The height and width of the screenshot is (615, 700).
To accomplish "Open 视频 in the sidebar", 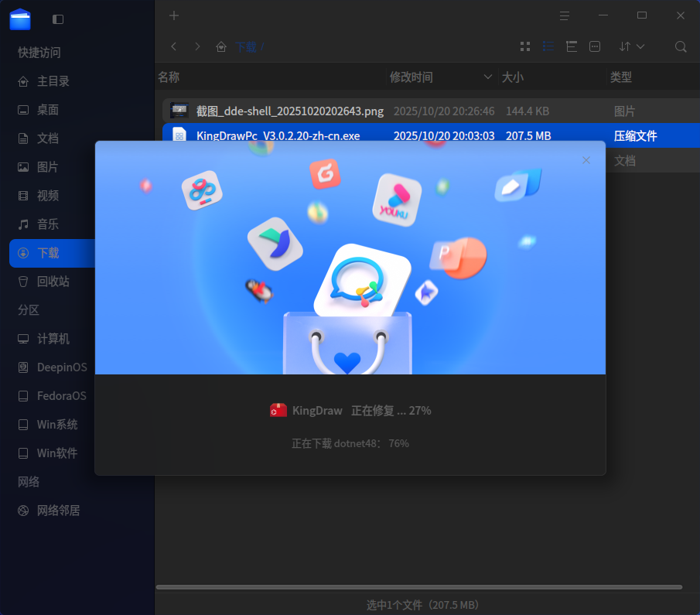I will [48, 196].
